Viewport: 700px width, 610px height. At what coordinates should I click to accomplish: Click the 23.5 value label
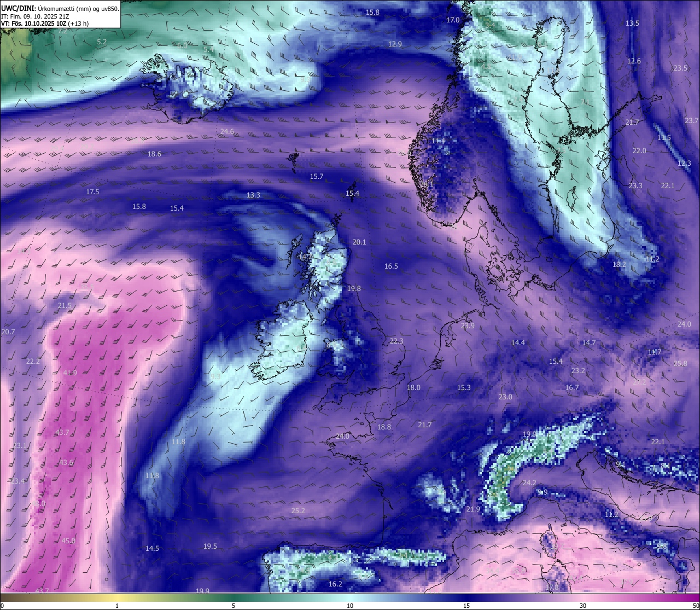pos(680,68)
